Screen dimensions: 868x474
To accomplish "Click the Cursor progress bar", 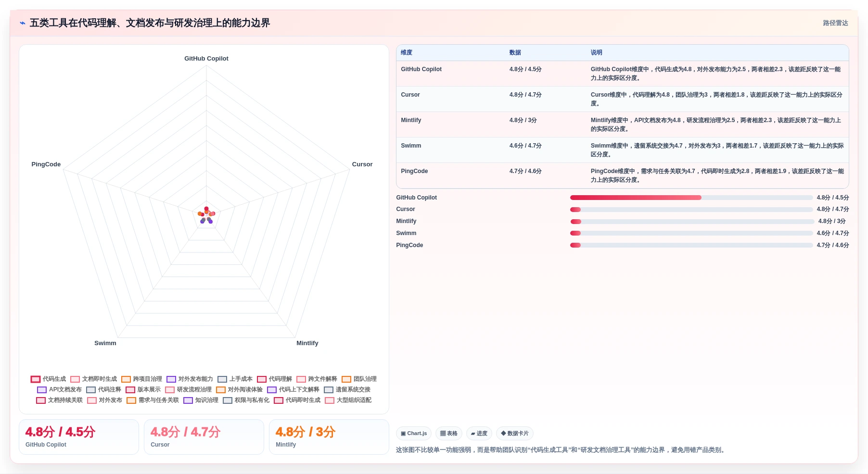I will coord(691,210).
